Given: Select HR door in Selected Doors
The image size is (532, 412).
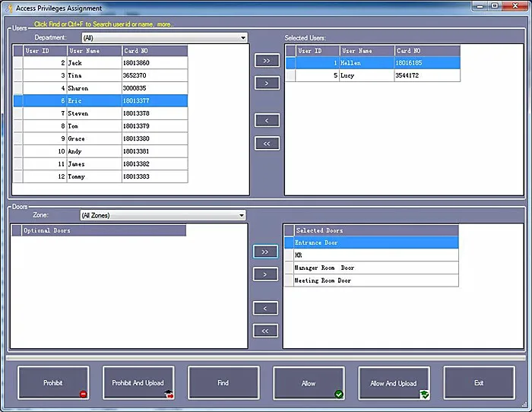Looking at the screenshot, I should [x=371, y=255].
